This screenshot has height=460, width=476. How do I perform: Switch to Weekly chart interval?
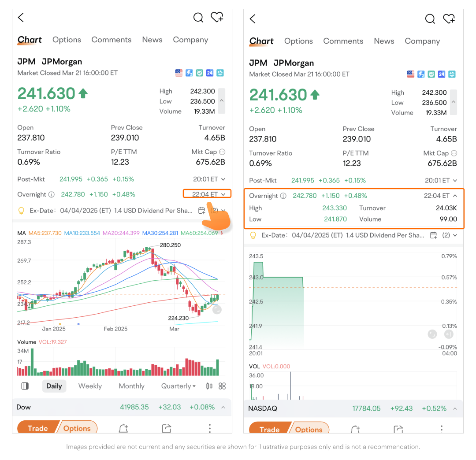point(90,386)
